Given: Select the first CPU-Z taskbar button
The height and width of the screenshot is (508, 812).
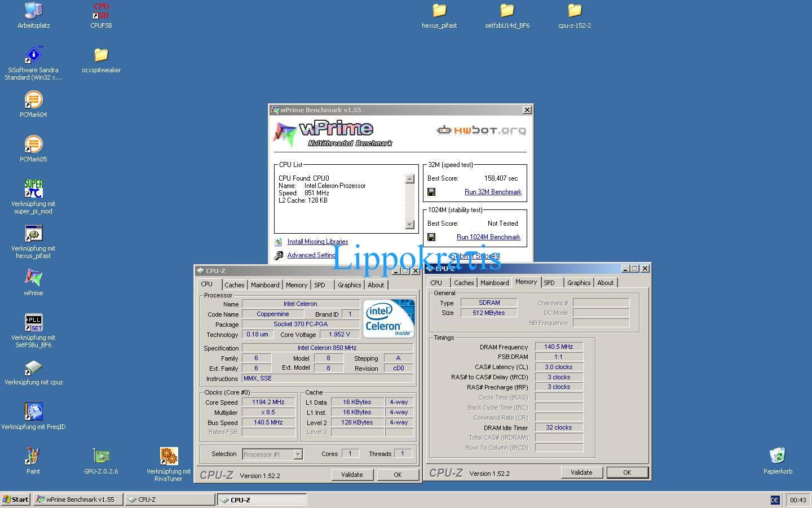Looking at the screenshot, I should [170, 500].
